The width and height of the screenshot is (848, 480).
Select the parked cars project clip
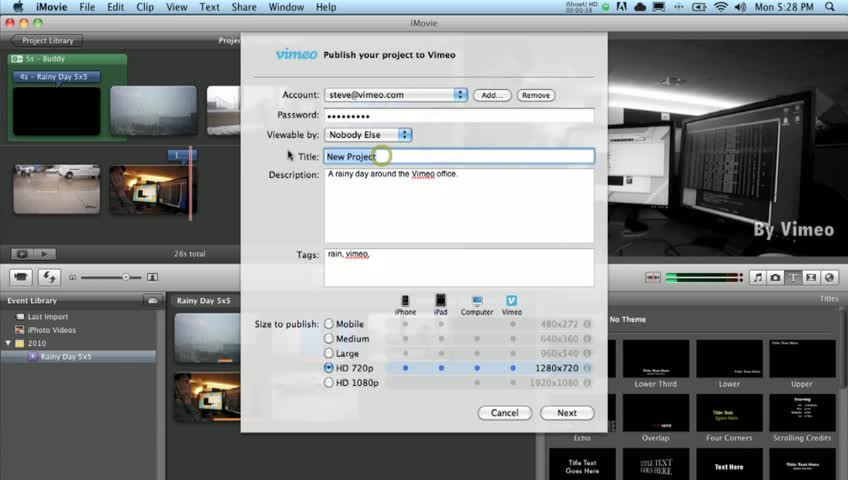pos(57,189)
